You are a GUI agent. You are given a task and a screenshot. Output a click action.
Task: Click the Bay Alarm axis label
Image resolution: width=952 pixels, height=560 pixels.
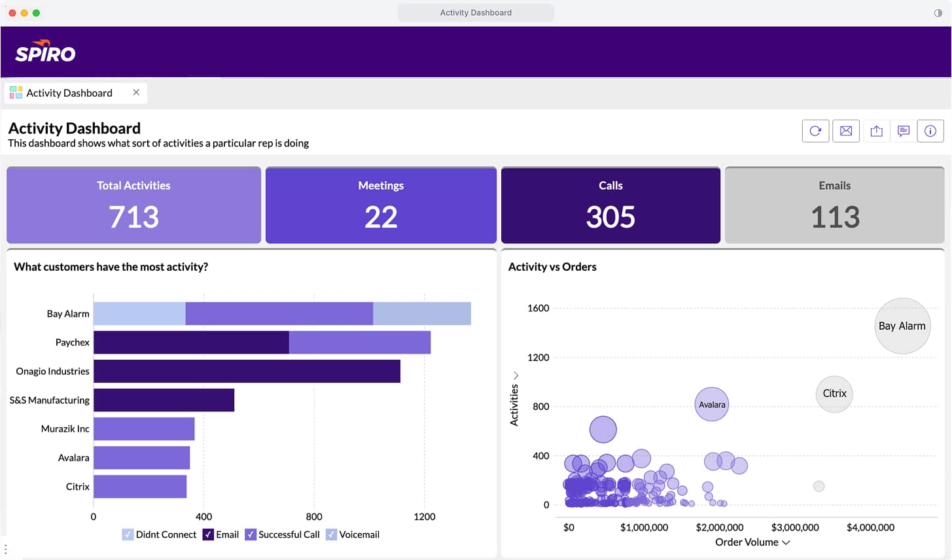click(x=68, y=313)
